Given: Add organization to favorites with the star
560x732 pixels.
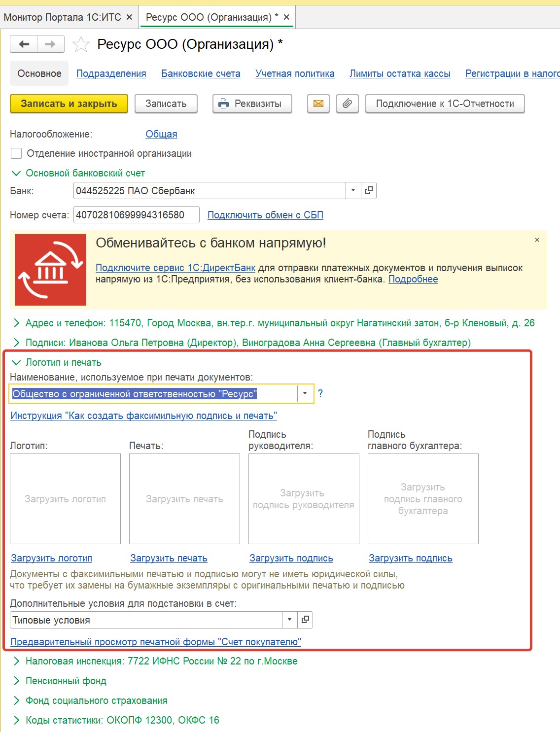Looking at the screenshot, I should pyautogui.click(x=81, y=45).
